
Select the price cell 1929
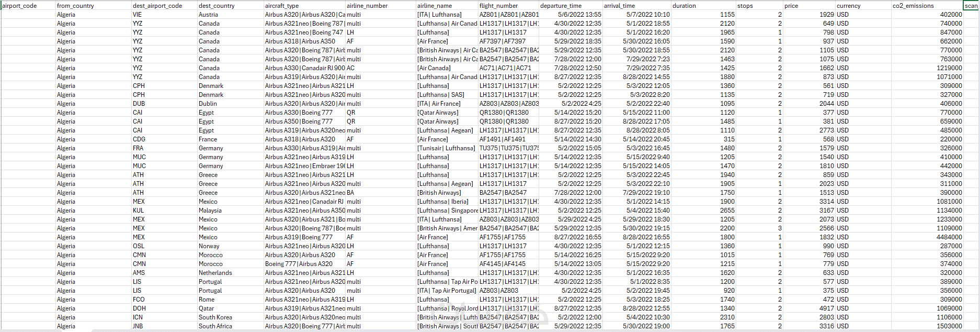[809, 15]
